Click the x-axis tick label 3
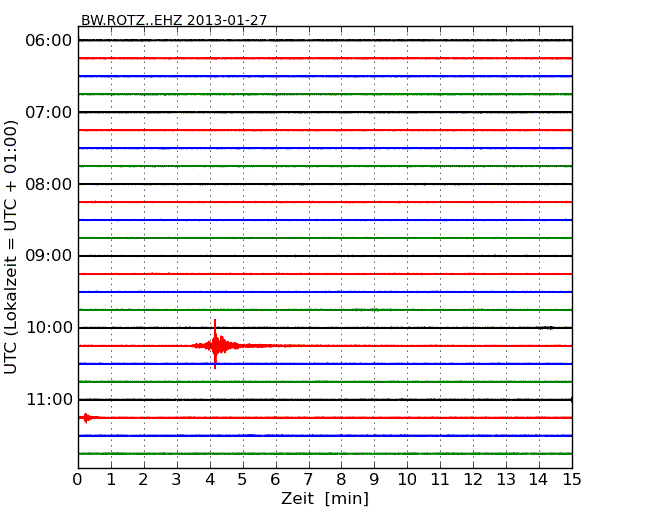 point(177,479)
